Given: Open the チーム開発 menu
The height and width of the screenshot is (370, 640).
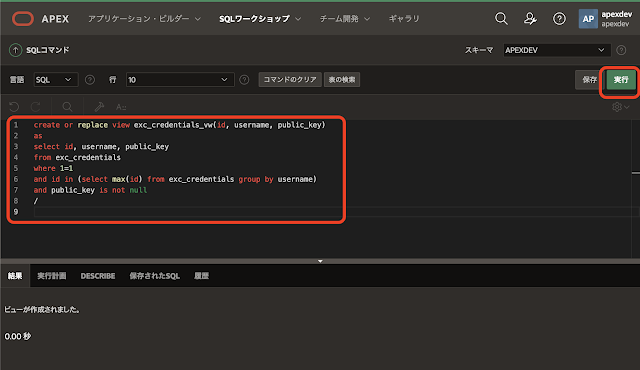Looking at the screenshot, I should [344, 19].
